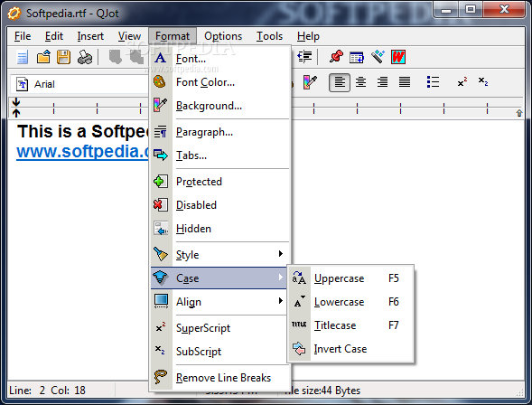Click the Print toolbar icon
The width and height of the screenshot is (532, 405).
point(85,57)
